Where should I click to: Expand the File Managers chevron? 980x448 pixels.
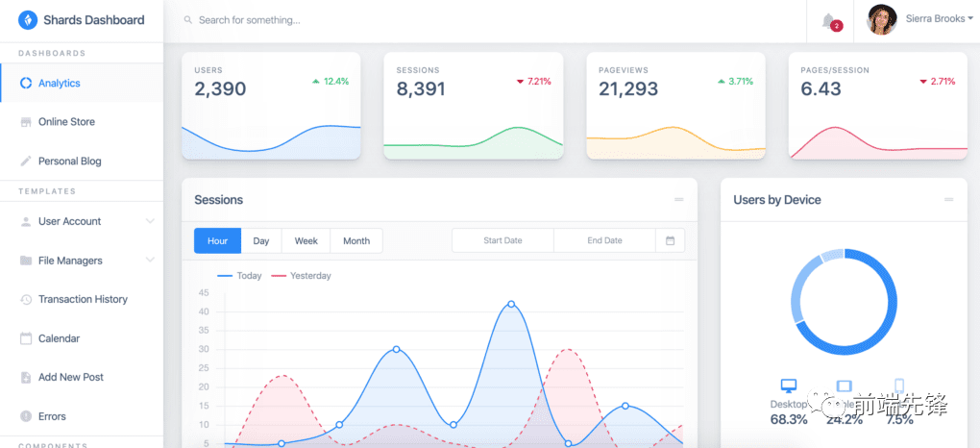[150, 260]
